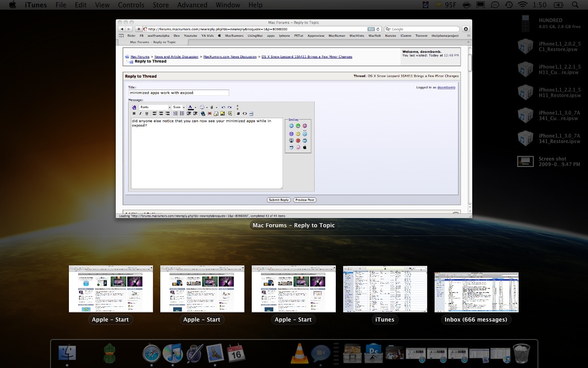Viewport: 588px width, 368px height.
Task: Open the Screen shot file on desktop
Action: [x=525, y=161]
